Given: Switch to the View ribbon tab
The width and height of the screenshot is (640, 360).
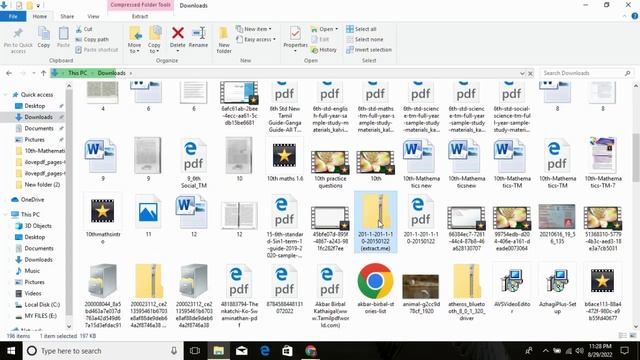Looking at the screenshot, I should (x=93, y=16).
